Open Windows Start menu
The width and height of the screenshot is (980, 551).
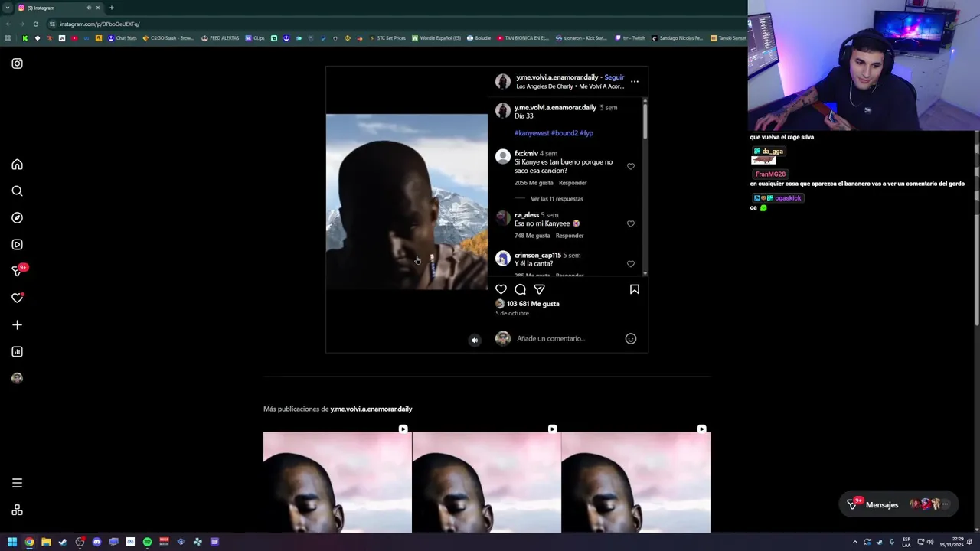(x=12, y=542)
